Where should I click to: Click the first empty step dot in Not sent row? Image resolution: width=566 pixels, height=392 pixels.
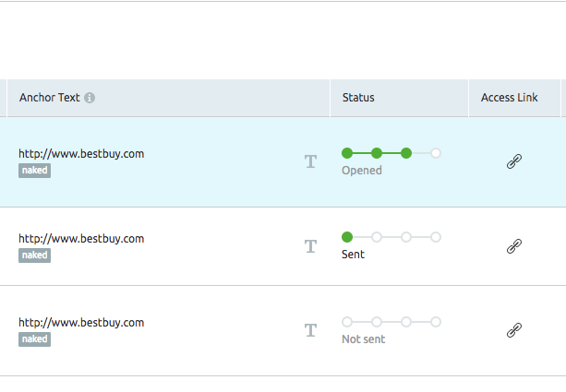click(347, 322)
